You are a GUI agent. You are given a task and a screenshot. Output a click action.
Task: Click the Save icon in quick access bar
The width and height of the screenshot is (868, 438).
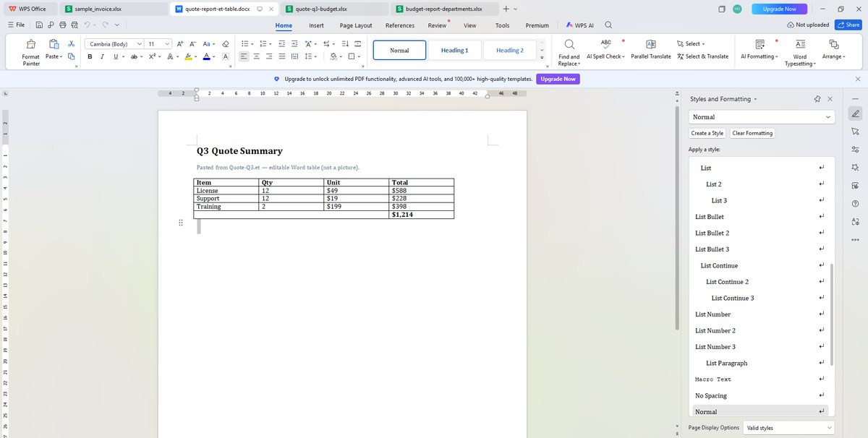pos(41,25)
